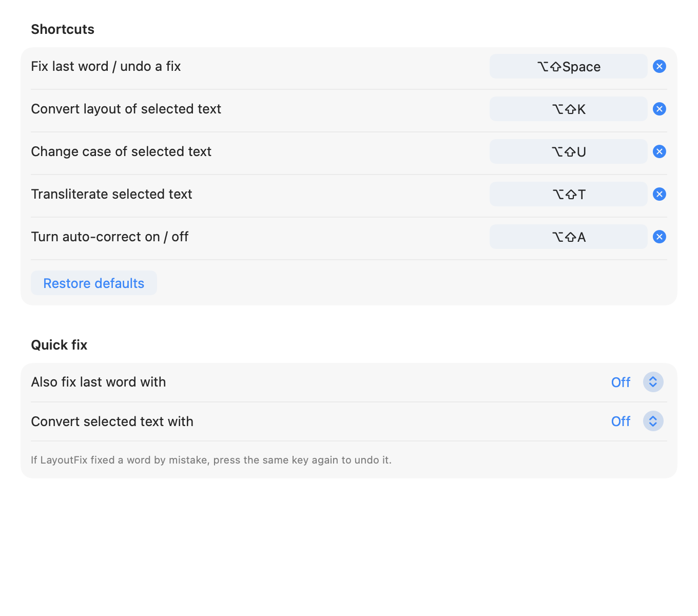Clear the Fix last word shortcut

tap(660, 66)
